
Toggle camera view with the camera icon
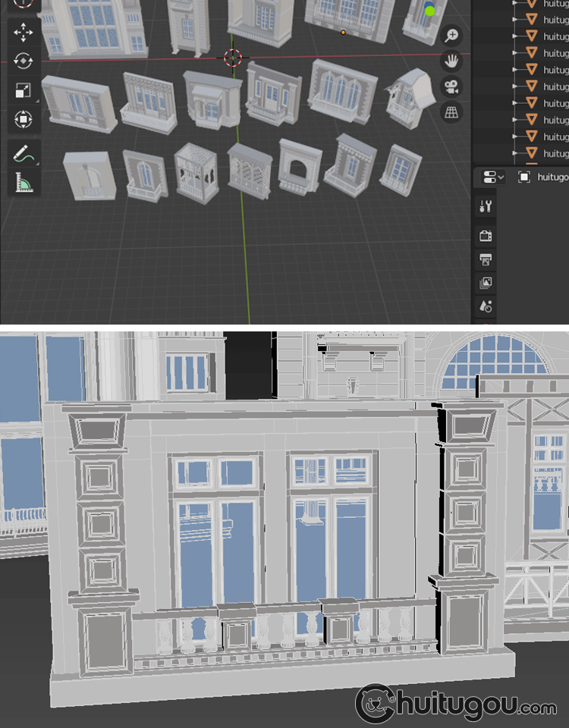coord(452,86)
